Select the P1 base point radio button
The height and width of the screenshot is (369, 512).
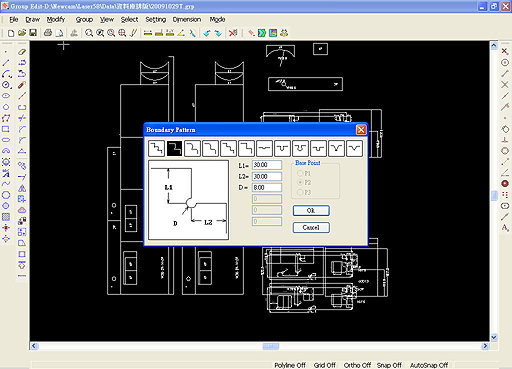300,173
